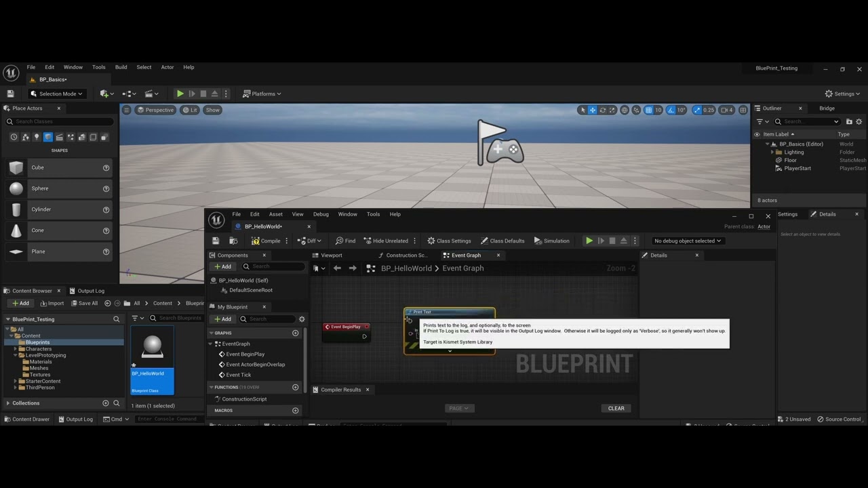Image resolution: width=868 pixels, height=488 pixels.
Task: Expand the Lighting folder in the Outliner
Action: click(772, 152)
